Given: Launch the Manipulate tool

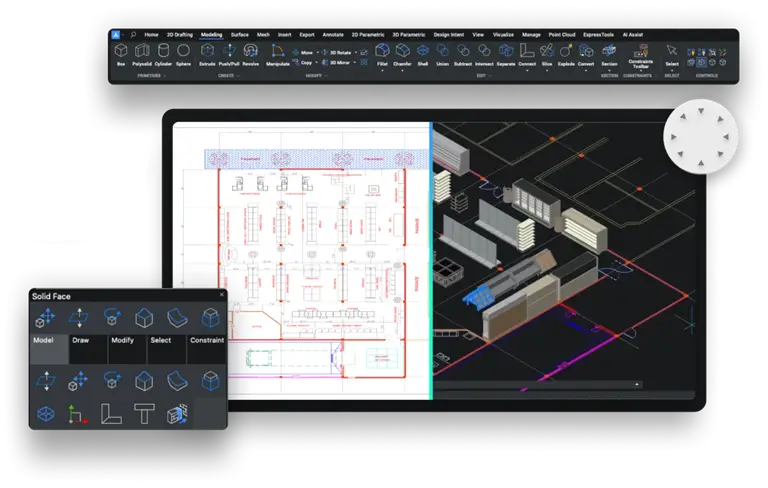Looking at the screenshot, I should 278,53.
